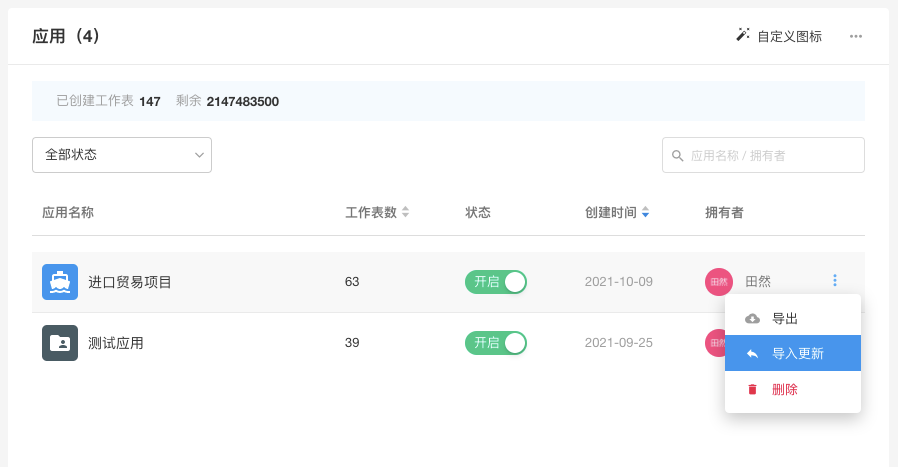
Task: Toggle 开启 switch for 测试应用
Action: pyautogui.click(x=496, y=343)
